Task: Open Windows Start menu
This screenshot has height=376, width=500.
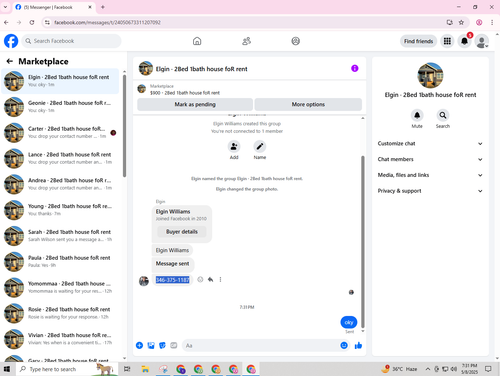Action: tap(7, 369)
